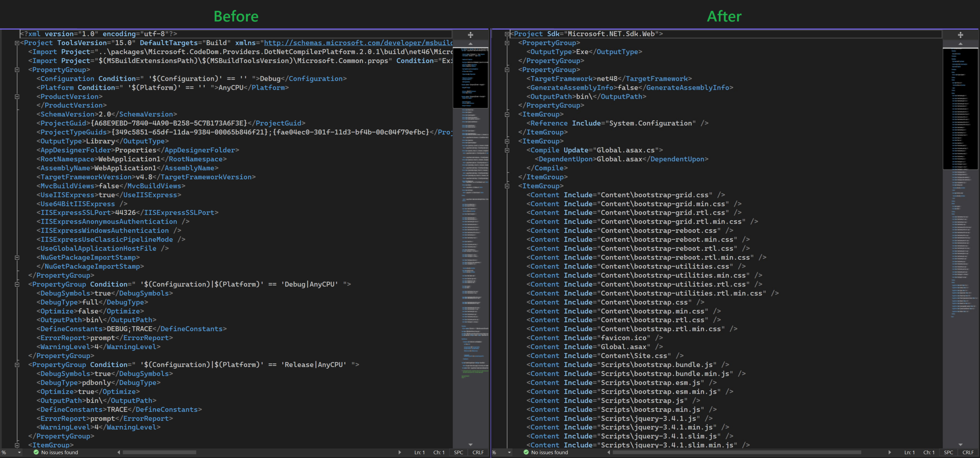Click 'OutputType Library' line in Before pane
This screenshot has height=458, width=980.
[x=103, y=141]
